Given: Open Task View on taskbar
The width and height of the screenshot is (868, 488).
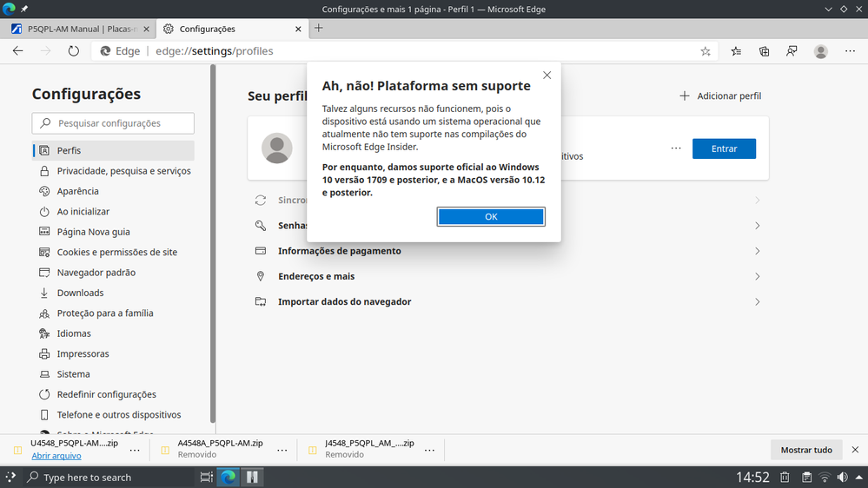Looking at the screenshot, I should point(206,477).
